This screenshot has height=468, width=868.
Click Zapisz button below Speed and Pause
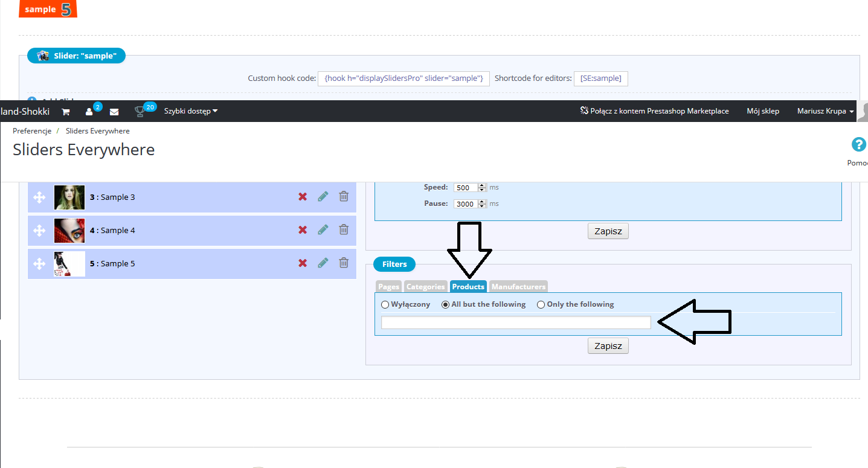coord(608,231)
